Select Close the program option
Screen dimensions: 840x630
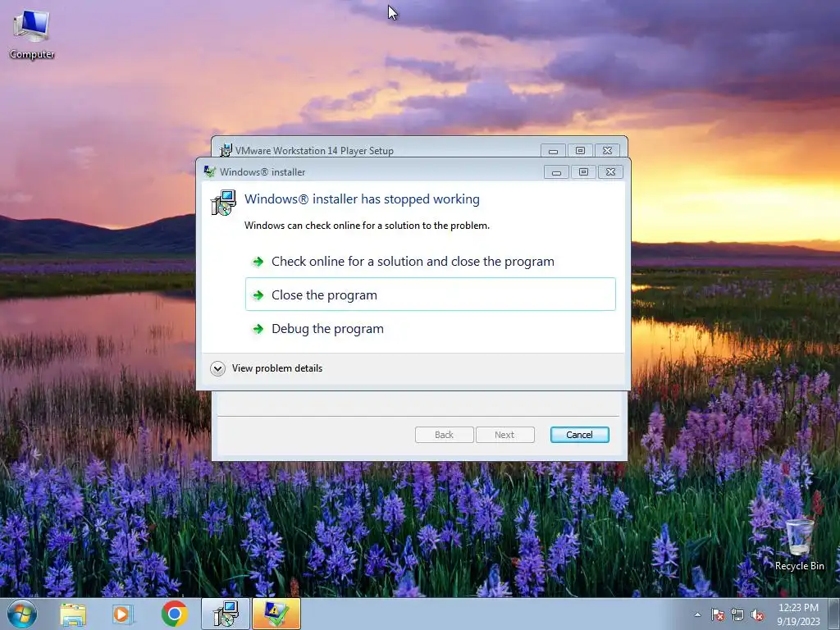[x=430, y=294]
